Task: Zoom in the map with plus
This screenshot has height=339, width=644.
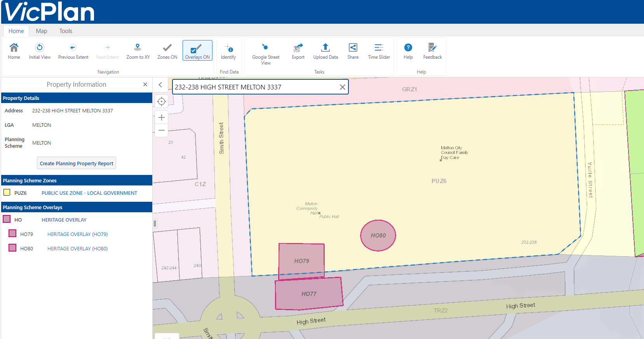Action: [x=162, y=117]
